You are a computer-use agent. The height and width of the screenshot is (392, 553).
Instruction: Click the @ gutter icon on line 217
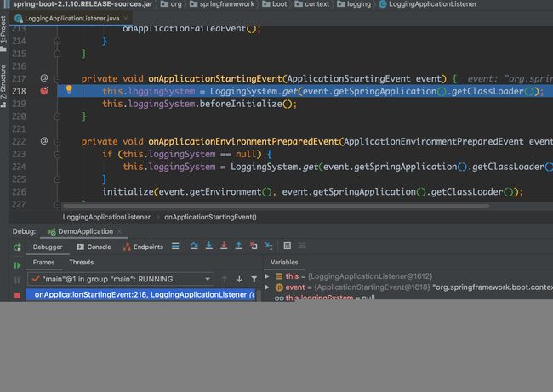(44, 78)
